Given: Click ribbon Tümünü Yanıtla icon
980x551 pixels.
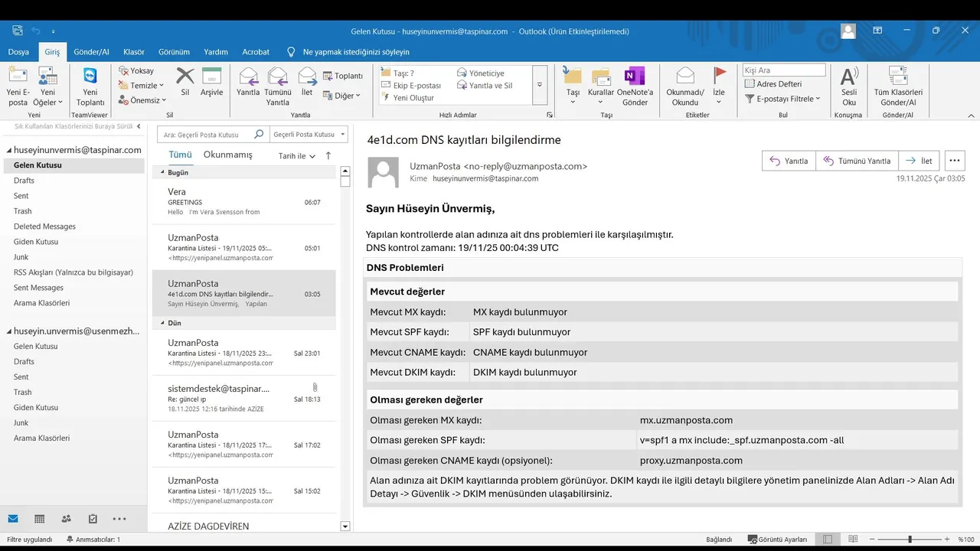Looking at the screenshot, I should pyautogui.click(x=278, y=86).
